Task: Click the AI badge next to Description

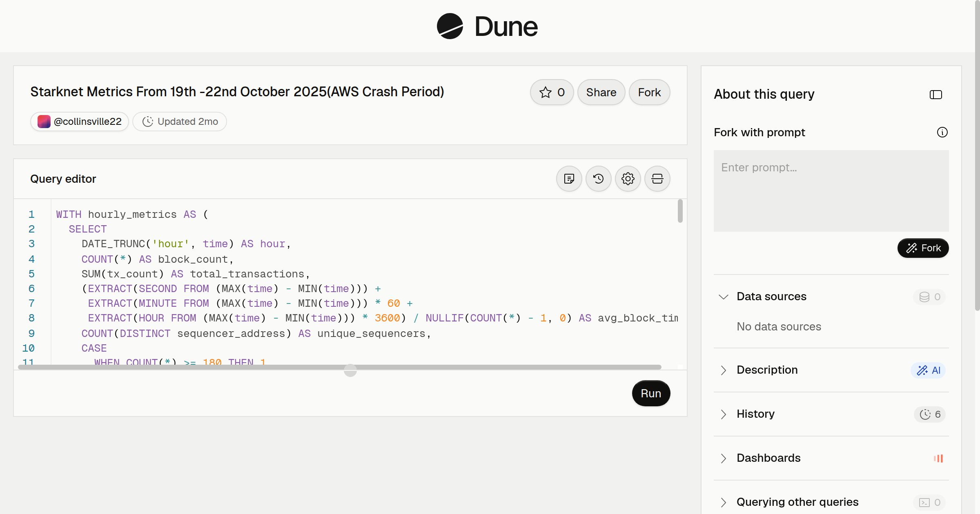Action: (928, 370)
